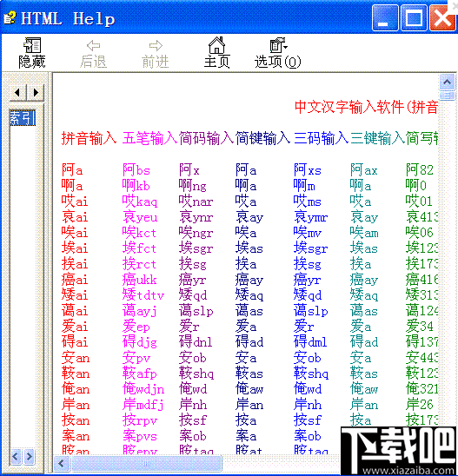Click the entry 鞍shq in purple column
The width and height of the screenshot is (458, 476).
196,374
